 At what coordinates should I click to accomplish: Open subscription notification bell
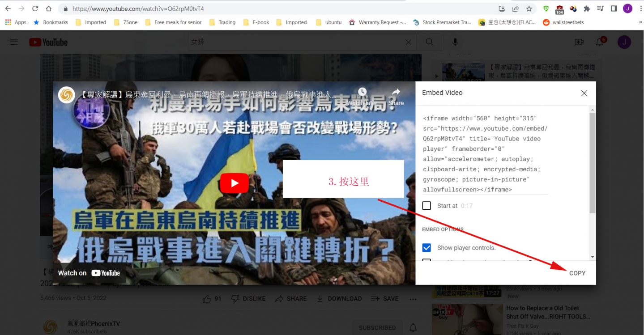413,327
